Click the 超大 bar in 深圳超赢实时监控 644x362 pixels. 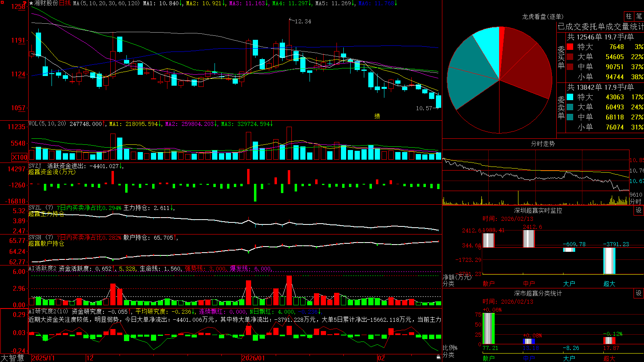[609, 261]
